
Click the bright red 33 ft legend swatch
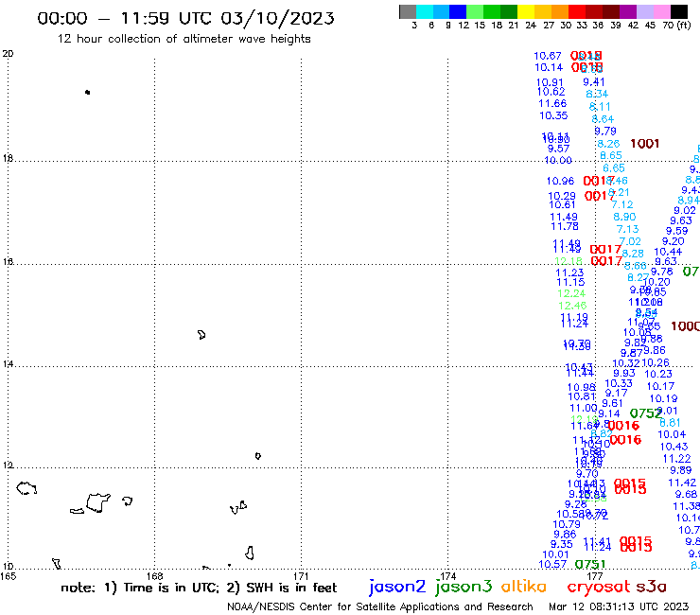[577, 11]
